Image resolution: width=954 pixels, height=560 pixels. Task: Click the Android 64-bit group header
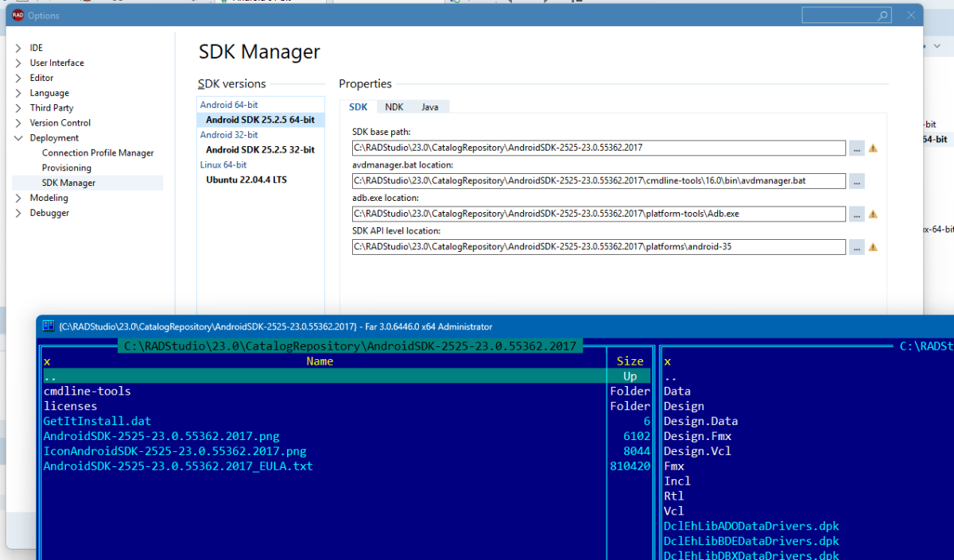229,105
